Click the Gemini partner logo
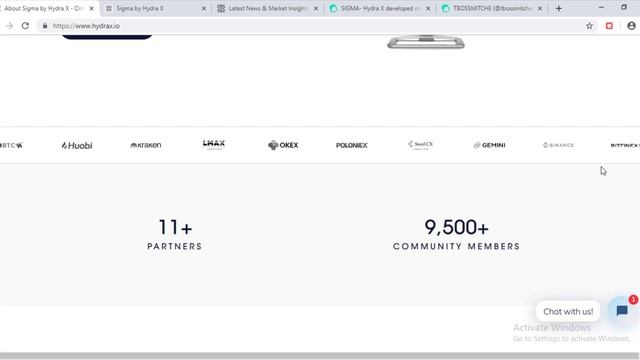 (489, 145)
